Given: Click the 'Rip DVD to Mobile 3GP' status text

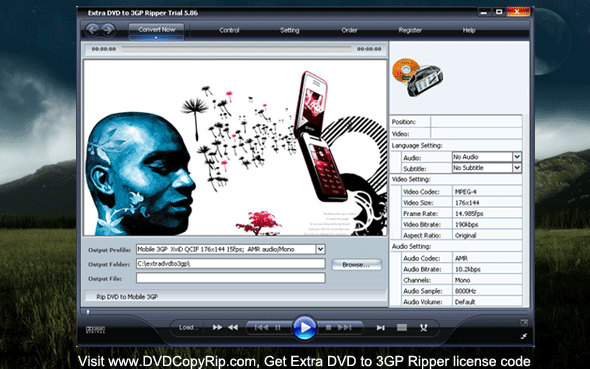Looking at the screenshot, I should tap(127, 297).
